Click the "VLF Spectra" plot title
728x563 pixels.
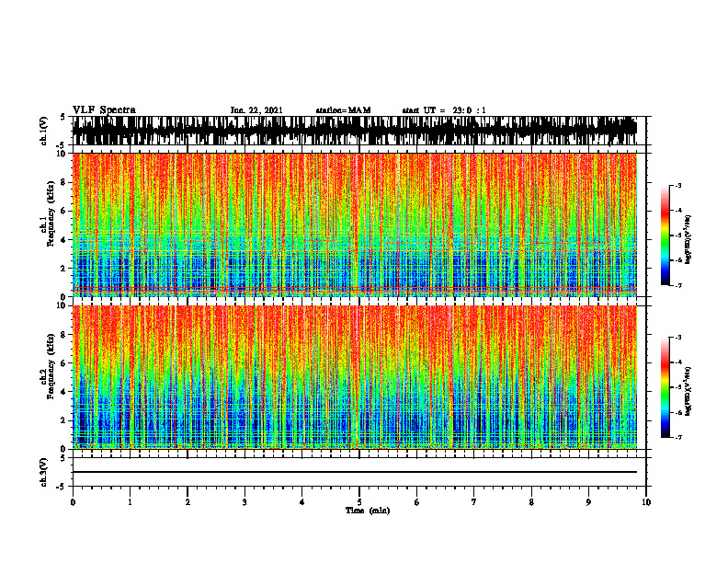(x=104, y=110)
